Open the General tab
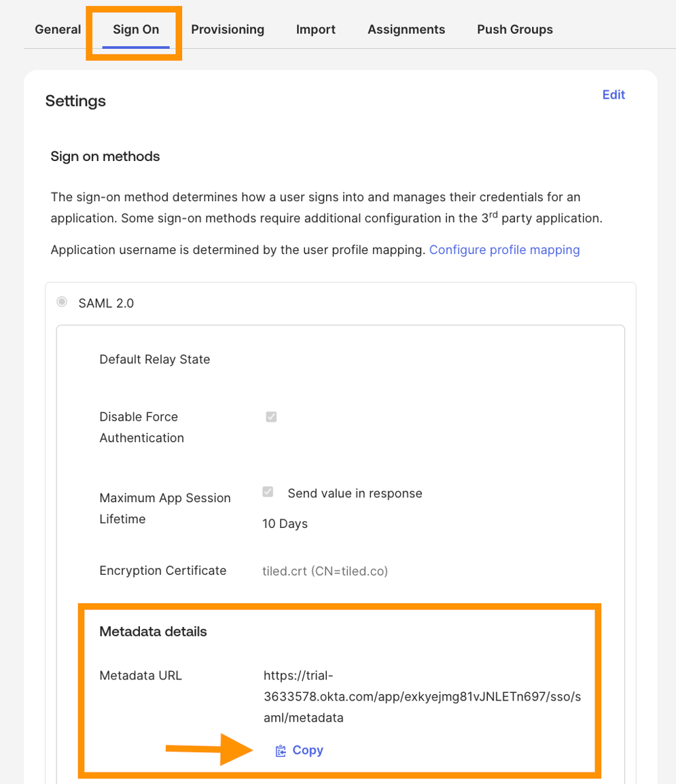This screenshot has height=784, width=676. point(58,29)
